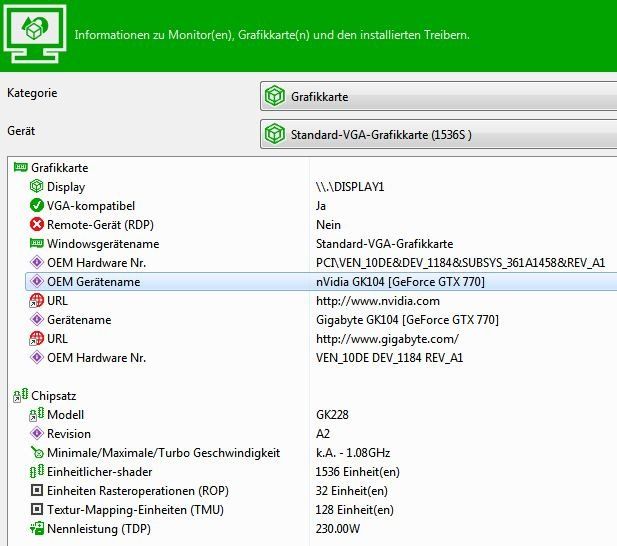Viewport: 617px width, 546px height.
Task: Click the globe icon for nvidia.com URL row
Action: click(37, 301)
